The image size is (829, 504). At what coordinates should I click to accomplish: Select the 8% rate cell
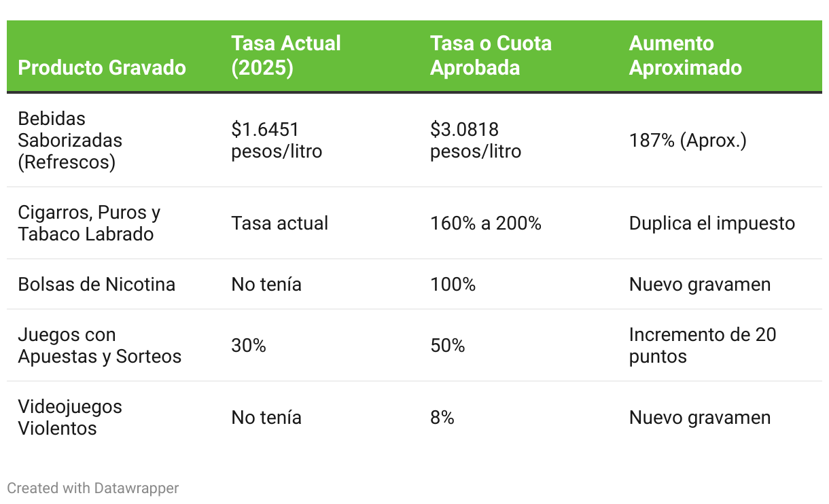point(442,418)
